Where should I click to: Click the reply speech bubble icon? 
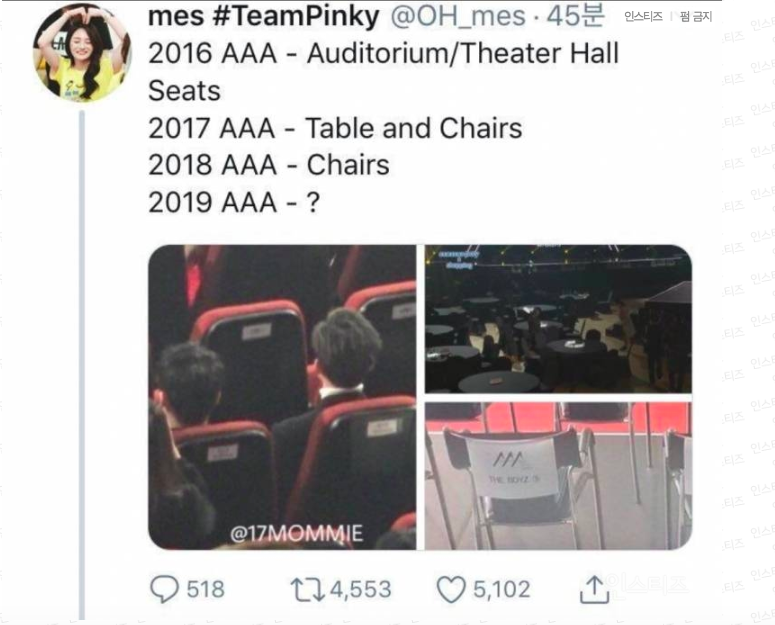[x=164, y=589]
